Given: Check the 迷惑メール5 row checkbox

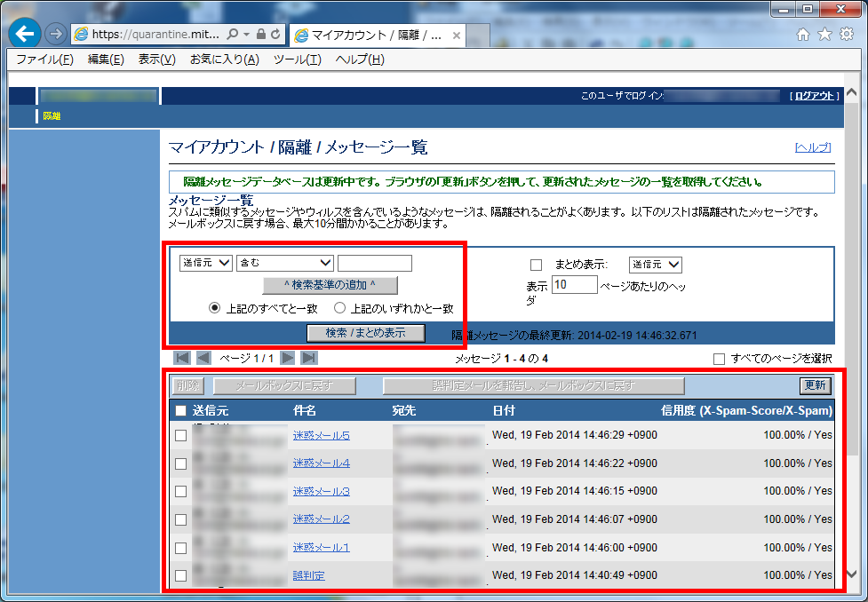Looking at the screenshot, I should (180, 435).
